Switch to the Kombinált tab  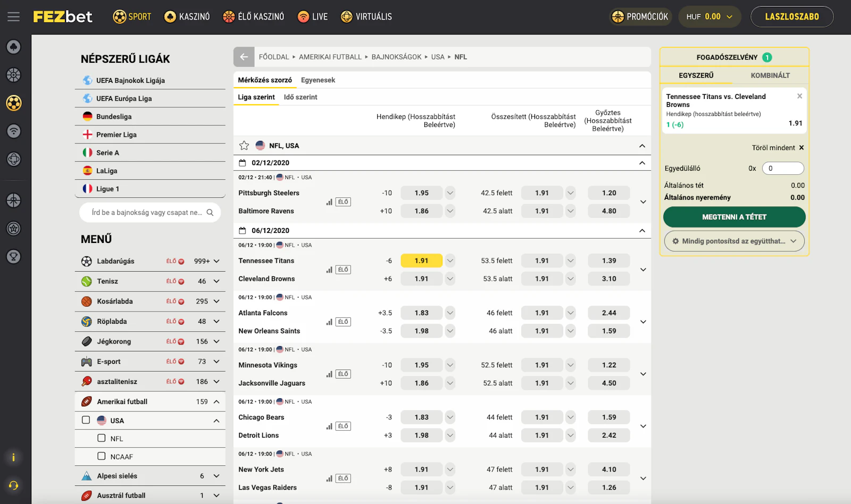tap(770, 75)
